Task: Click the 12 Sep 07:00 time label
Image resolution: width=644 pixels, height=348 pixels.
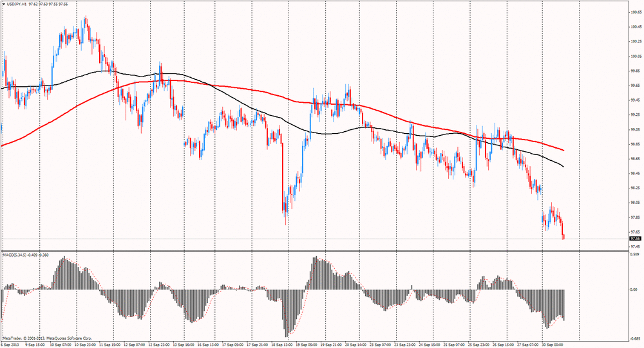Action: 136,345
